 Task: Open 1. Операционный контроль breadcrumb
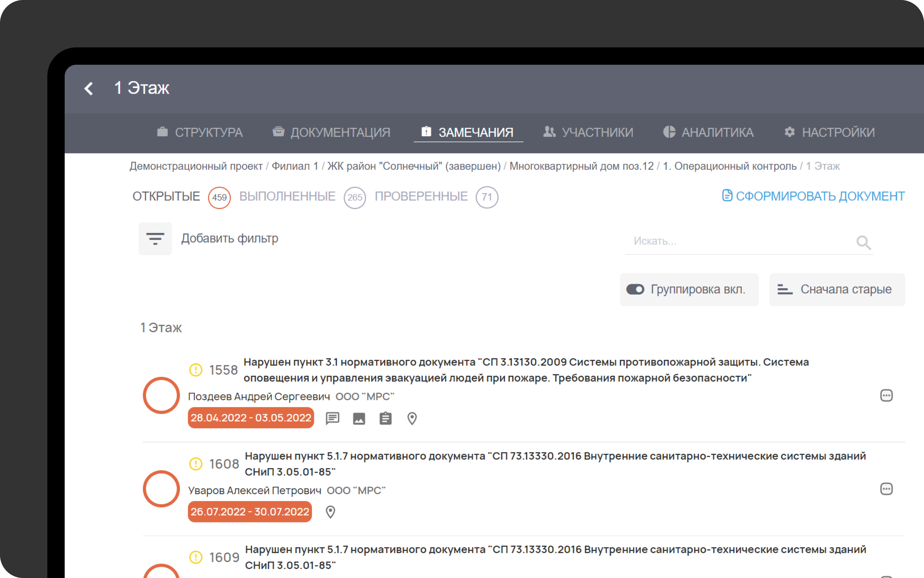pyautogui.click(x=730, y=166)
